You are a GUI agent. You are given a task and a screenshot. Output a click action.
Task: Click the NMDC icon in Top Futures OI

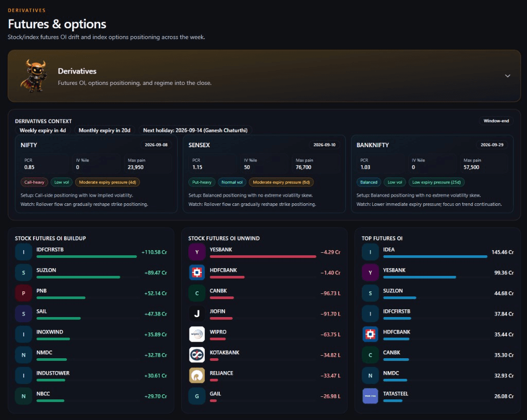[371, 375]
